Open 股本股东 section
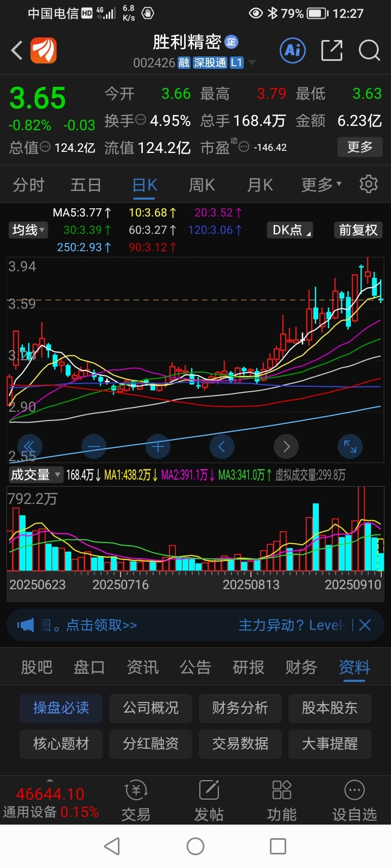391x868 pixels. (x=330, y=708)
